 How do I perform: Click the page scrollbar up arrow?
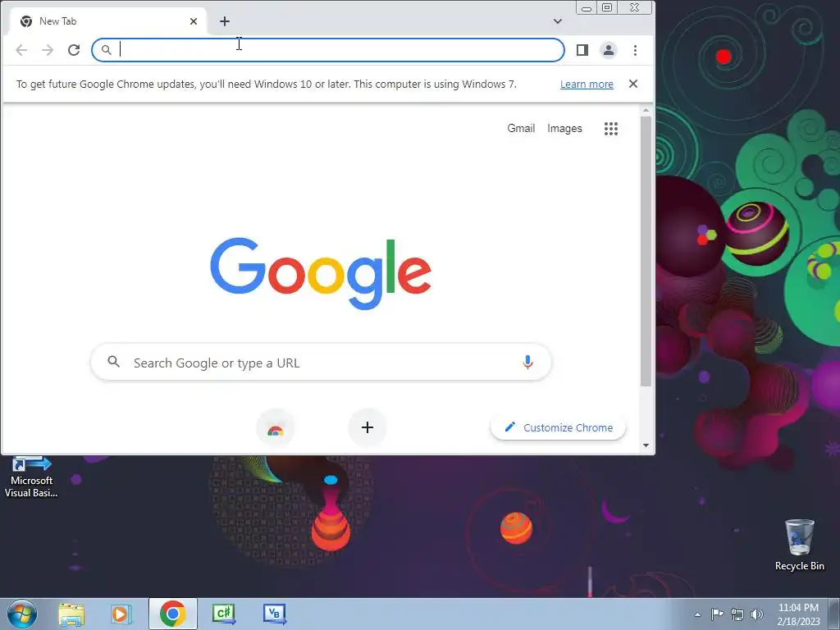pos(646,111)
